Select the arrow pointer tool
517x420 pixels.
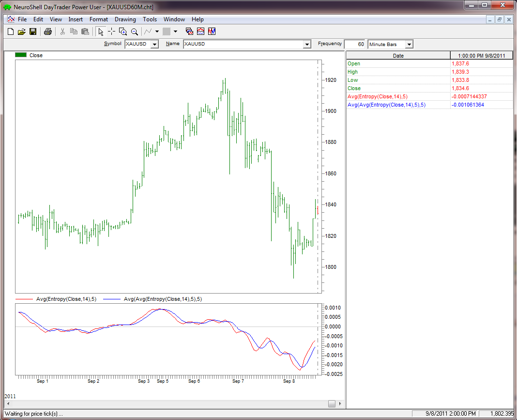pyautogui.click(x=101, y=31)
